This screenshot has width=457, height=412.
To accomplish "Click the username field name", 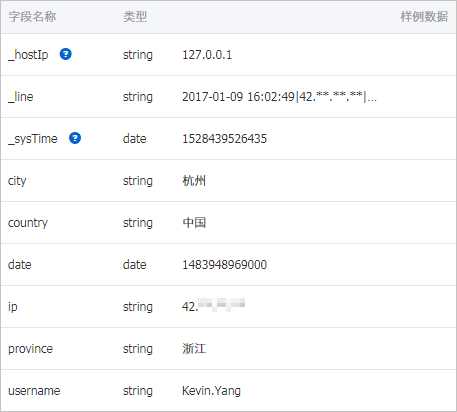I will [x=34, y=391].
